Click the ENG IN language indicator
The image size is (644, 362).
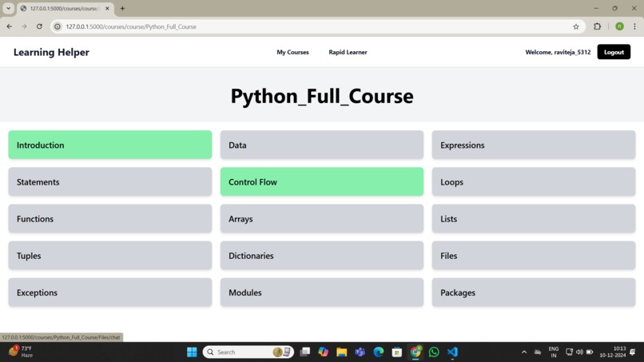point(553,352)
